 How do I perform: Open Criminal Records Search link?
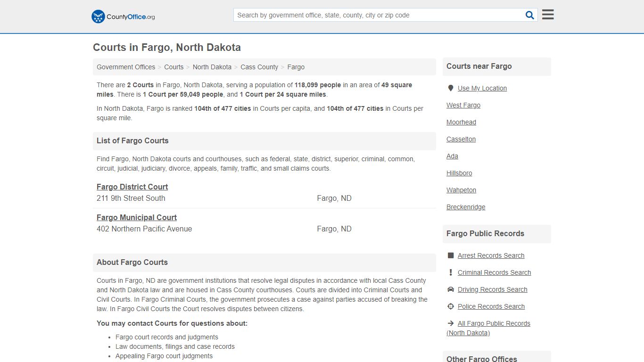(494, 272)
